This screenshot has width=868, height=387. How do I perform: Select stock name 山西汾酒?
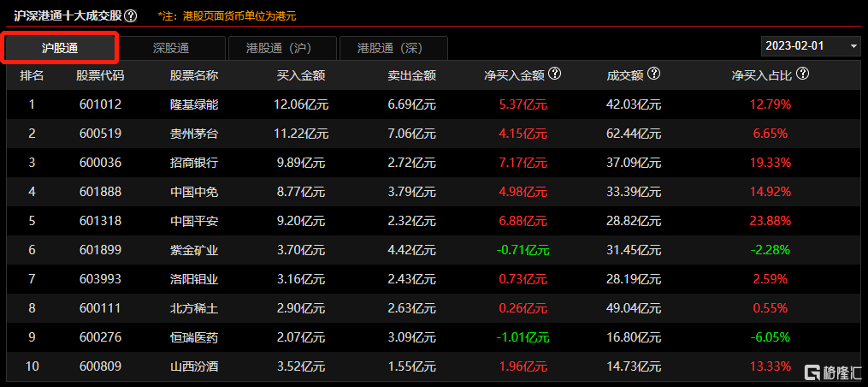pyautogui.click(x=194, y=366)
